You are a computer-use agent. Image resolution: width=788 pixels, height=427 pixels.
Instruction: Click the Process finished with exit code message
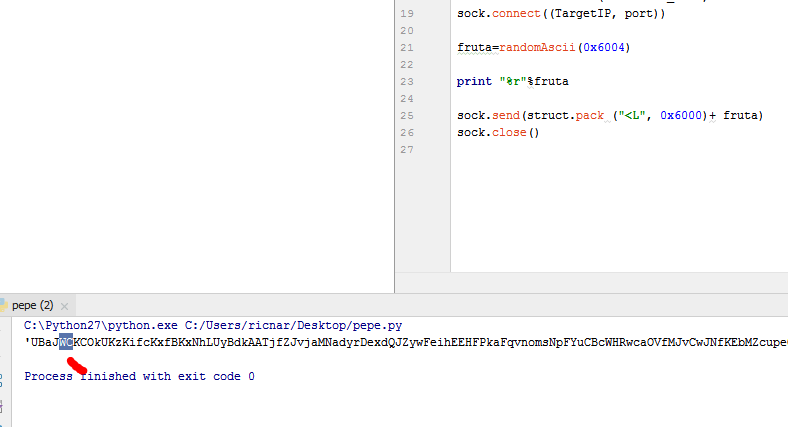point(139,377)
